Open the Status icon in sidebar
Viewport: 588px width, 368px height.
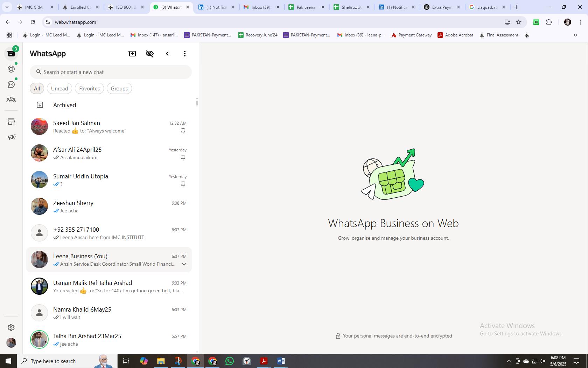coord(11,69)
